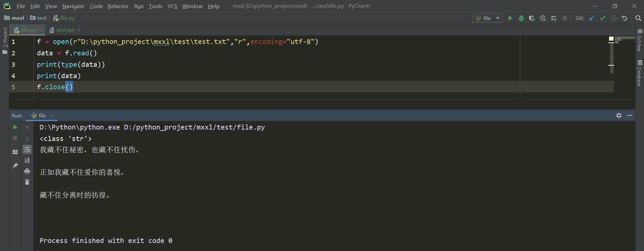Open the File menu
Screen dimensions: 644x251
pos(21,6)
